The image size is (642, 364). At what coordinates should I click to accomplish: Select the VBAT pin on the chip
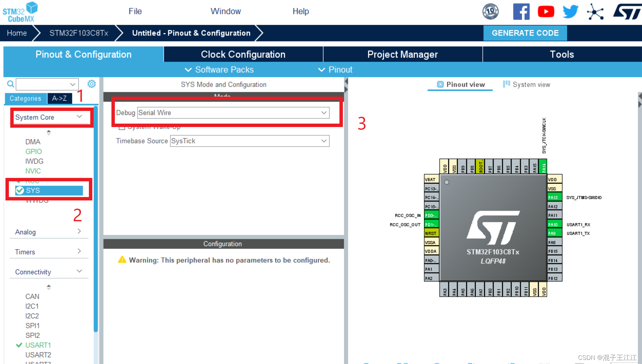point(431,179)
